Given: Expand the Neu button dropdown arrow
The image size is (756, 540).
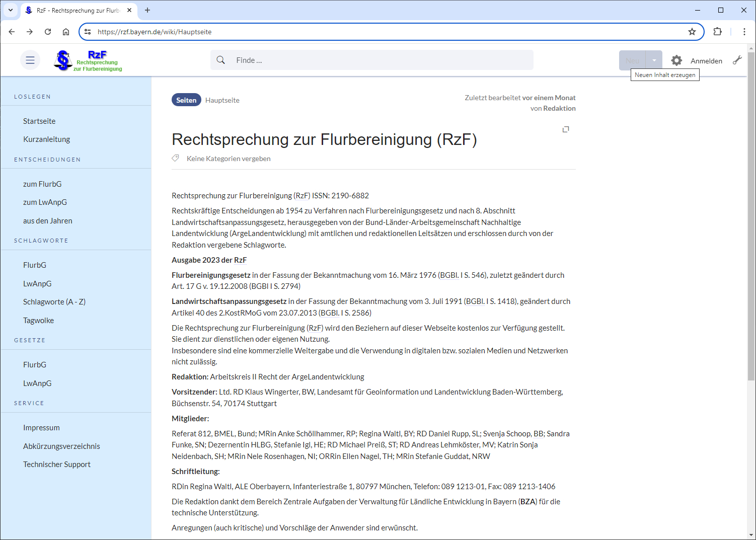Looking at the screenshot, I should [x=654, y=60].
